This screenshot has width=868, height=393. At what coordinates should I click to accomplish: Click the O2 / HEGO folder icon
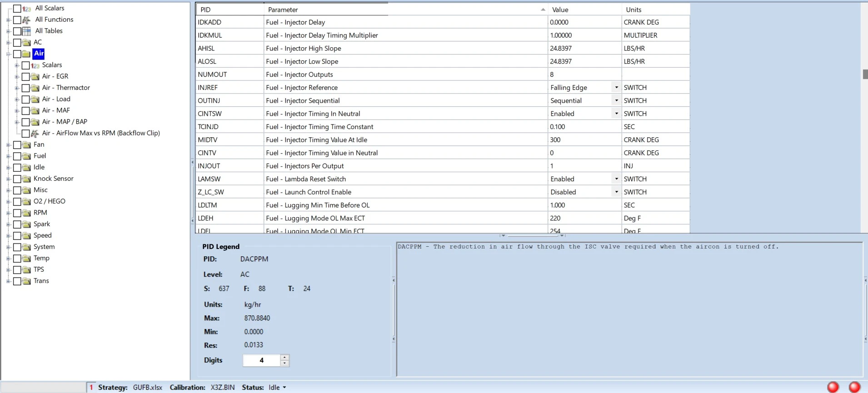(x=27, y=202)
